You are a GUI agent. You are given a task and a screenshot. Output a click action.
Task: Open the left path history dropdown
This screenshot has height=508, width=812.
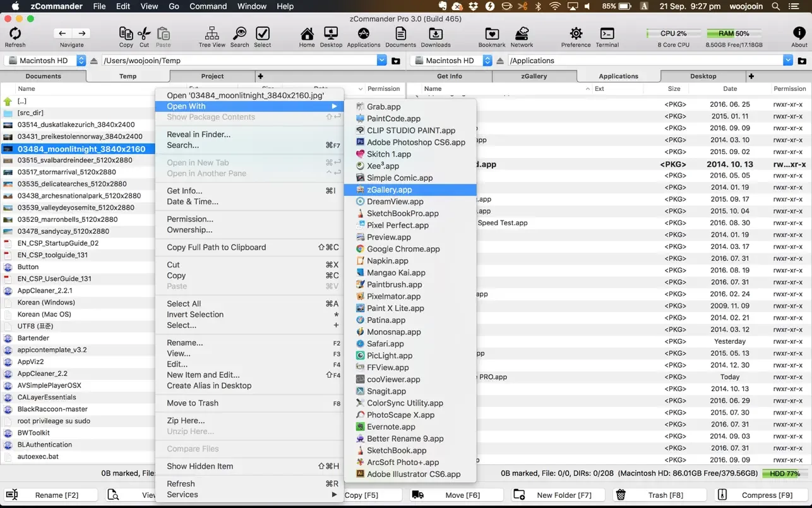click(x=381, y=61)
